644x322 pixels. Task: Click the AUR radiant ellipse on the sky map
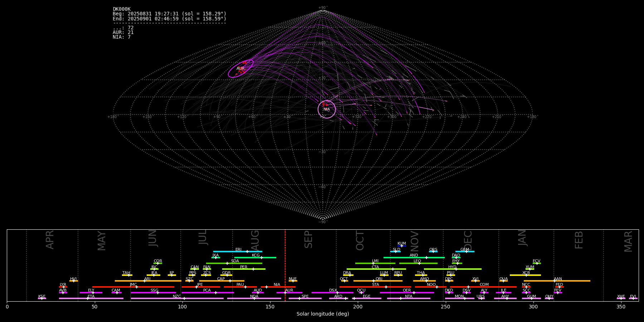point(240,68)
